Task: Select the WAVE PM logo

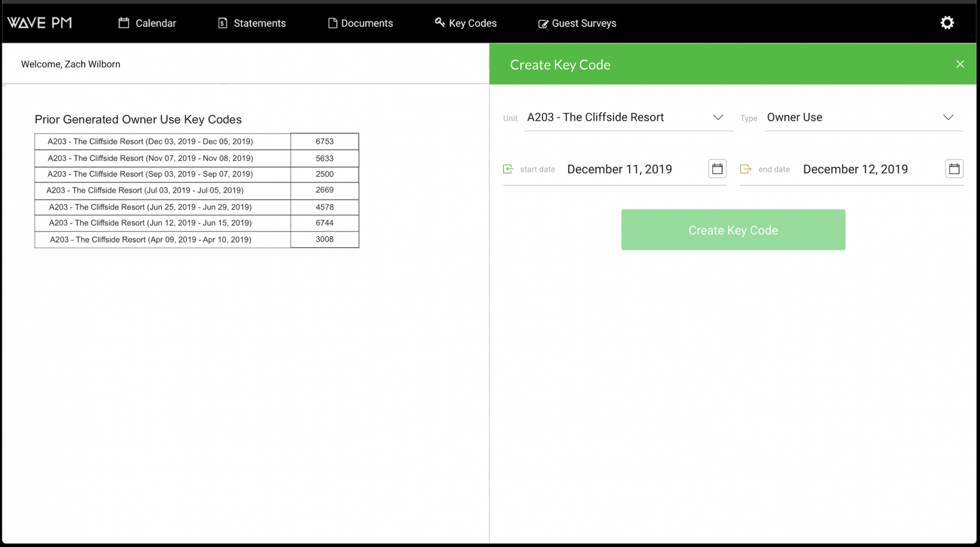Action: tap(39, 23)
